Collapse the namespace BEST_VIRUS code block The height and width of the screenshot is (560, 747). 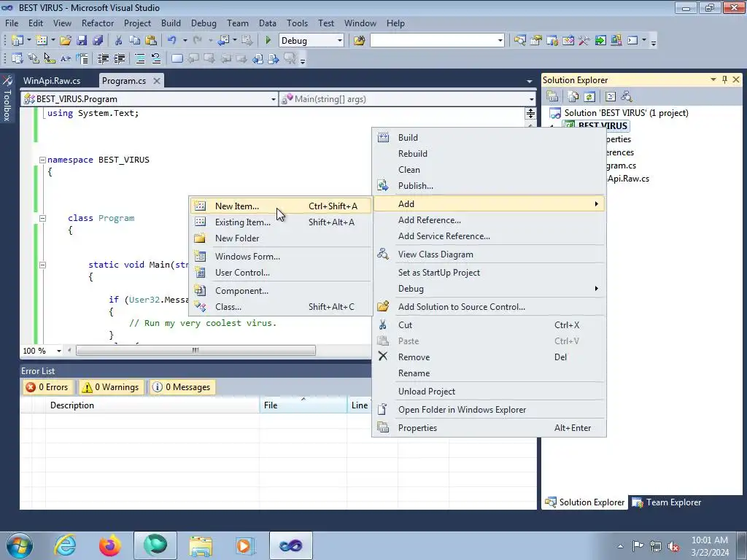point(42,160)
